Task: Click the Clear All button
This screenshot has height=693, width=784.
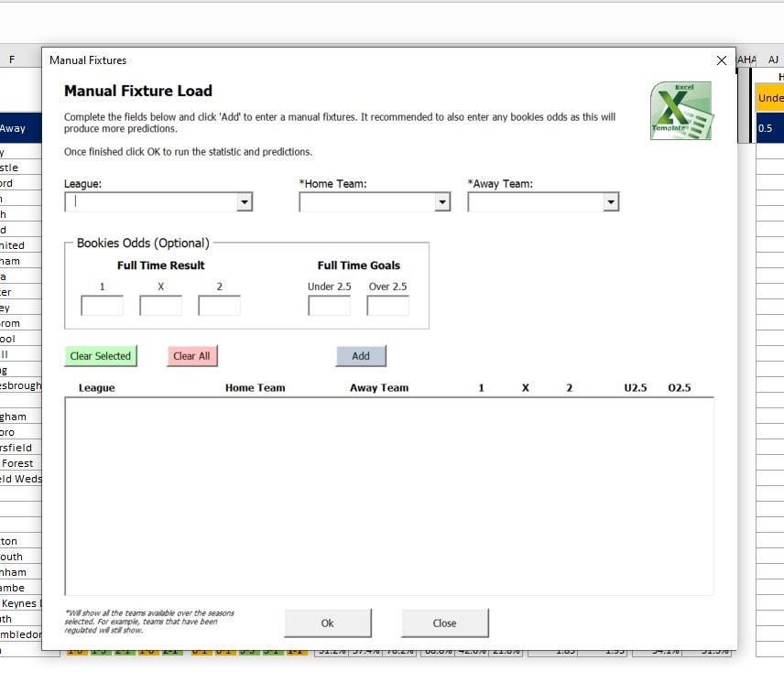Action: coord(191,356)
